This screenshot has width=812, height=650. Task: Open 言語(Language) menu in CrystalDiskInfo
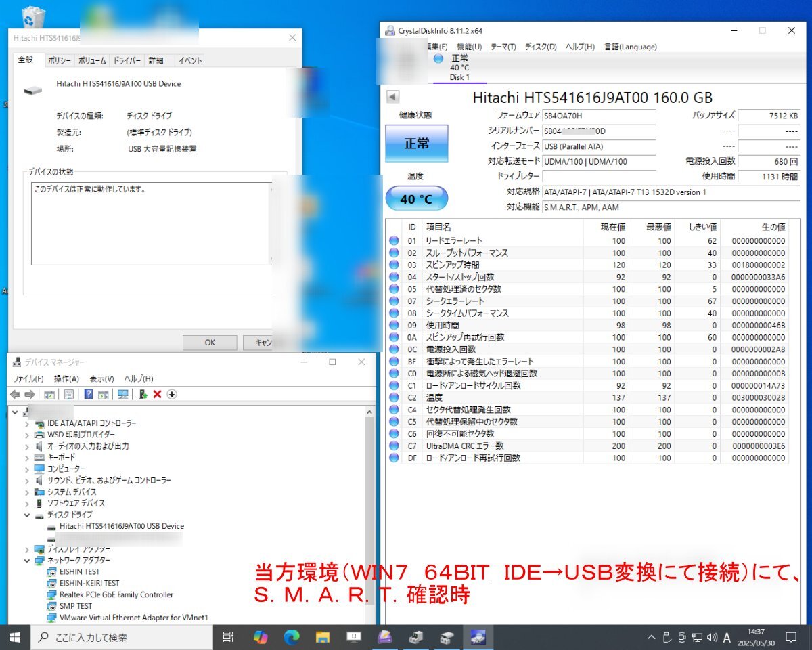tap(630, 47)
